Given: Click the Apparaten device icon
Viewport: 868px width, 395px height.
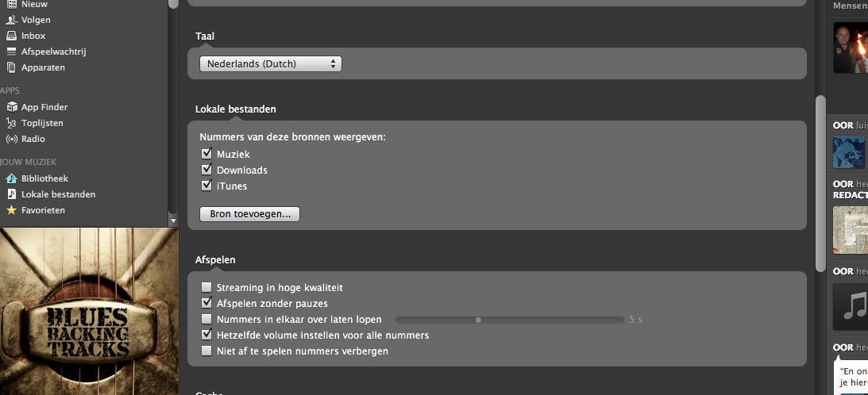Looking at the screenshot, I should [x=12, y=67].
